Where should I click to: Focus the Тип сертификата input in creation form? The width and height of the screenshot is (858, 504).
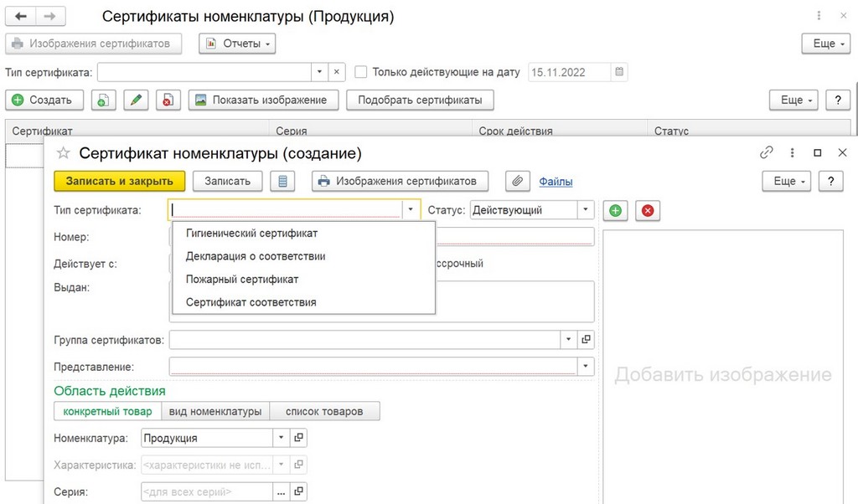[285, 209]
